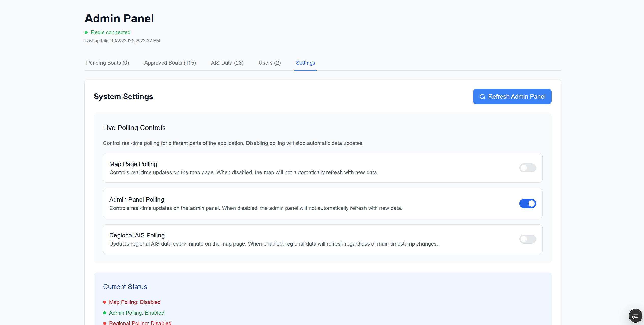View the Users tab
The width and height of the screenshot is (644, 325).
click(x=269, y=63)
